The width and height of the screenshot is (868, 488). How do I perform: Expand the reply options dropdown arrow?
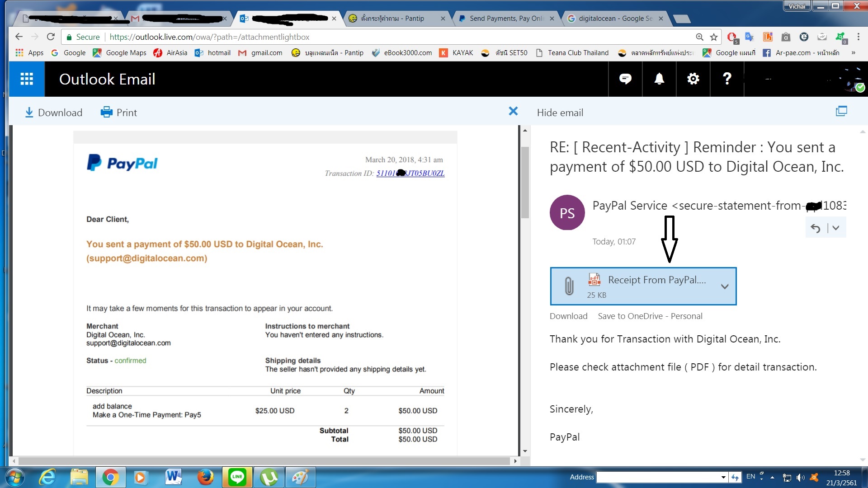tap(836, 228)
